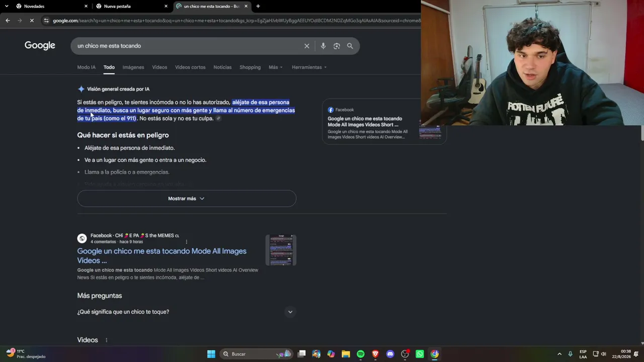The image size is (644, 362).
Task: Click 'Visión general creada por IA' label
Action: [x=118, y=89]
